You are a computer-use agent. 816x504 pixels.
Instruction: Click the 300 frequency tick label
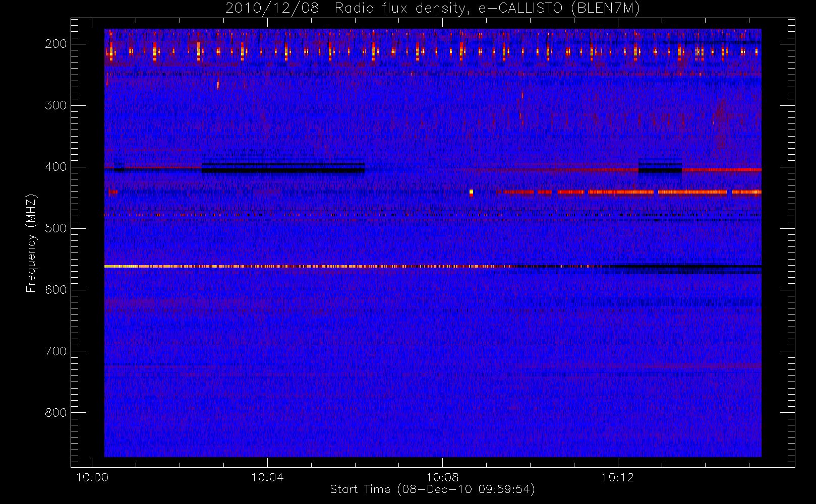point(56,105)
